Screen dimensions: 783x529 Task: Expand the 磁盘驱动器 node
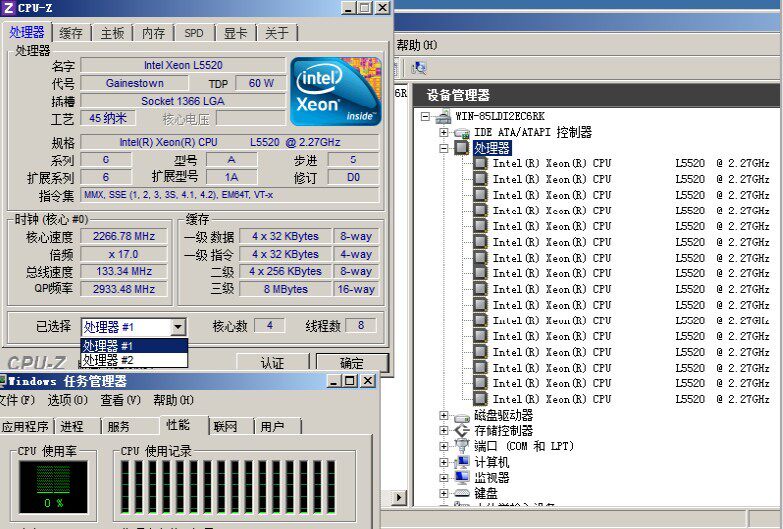[x=443, y=415]
